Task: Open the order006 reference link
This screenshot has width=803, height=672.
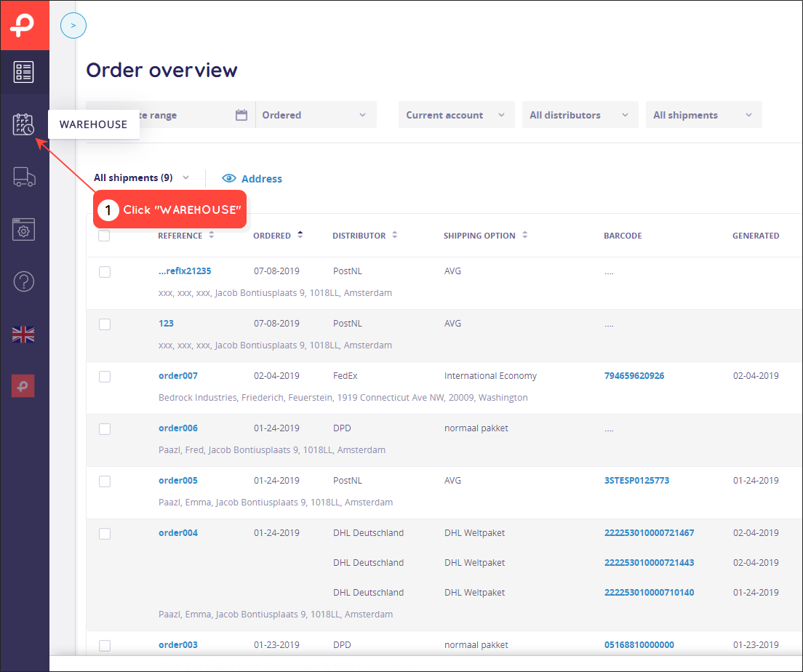Action: point(178,428)
